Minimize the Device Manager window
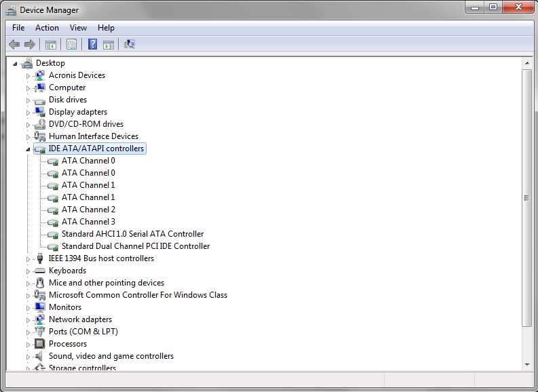The width and height of the screenshot is (538, 392). (x=475, y=7)
